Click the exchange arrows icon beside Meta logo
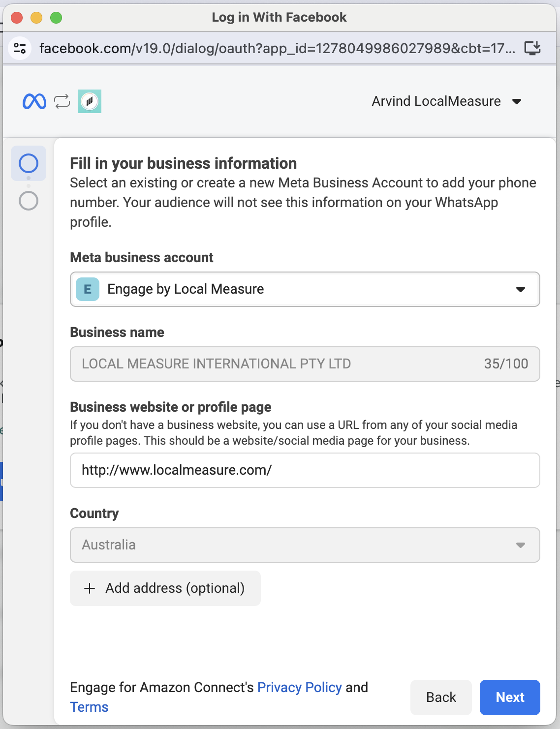 62,101
